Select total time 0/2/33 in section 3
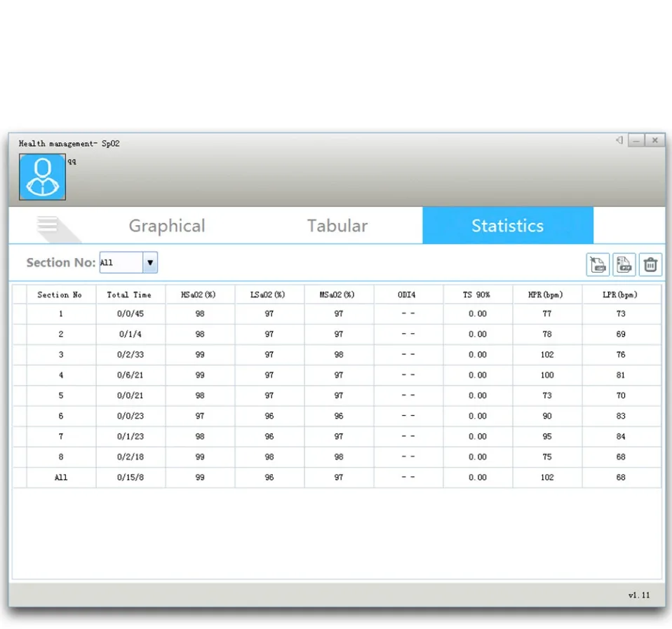The height and width of the screenshot is (629, 672). 130,355
